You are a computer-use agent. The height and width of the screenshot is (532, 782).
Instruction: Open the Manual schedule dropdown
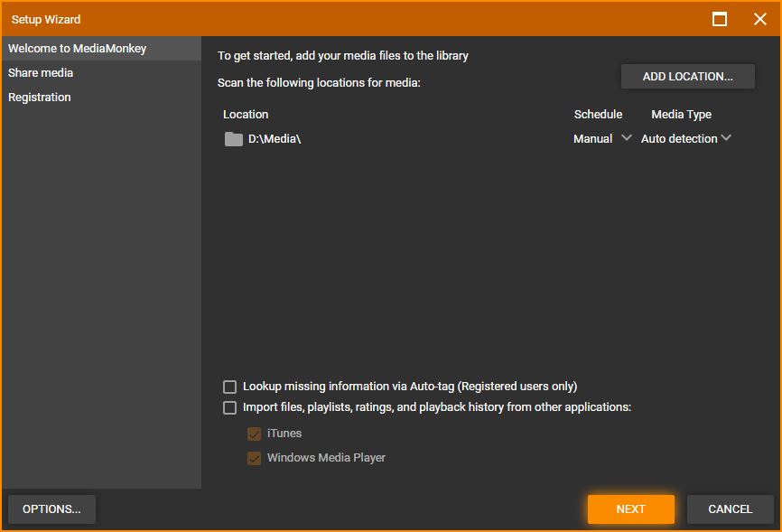pyautogui.click(x=602, y=138)
